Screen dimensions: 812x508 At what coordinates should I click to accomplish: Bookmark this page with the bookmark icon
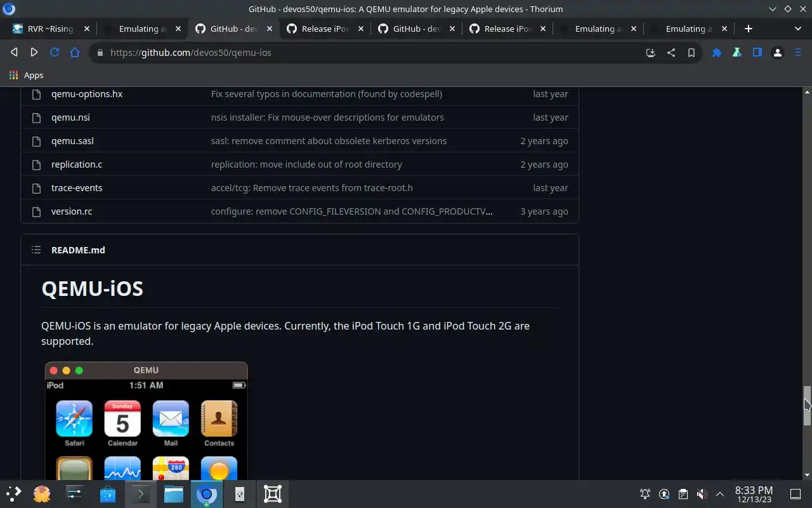coord(691,53)
